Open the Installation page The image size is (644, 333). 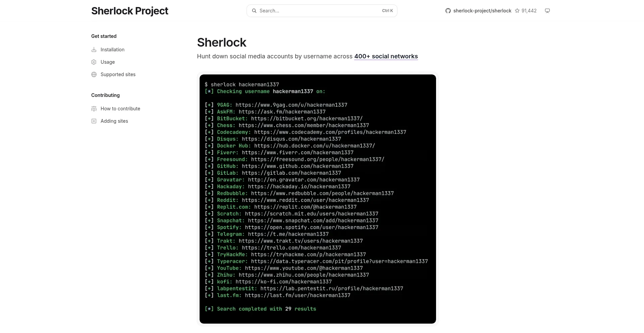point(112,50)
